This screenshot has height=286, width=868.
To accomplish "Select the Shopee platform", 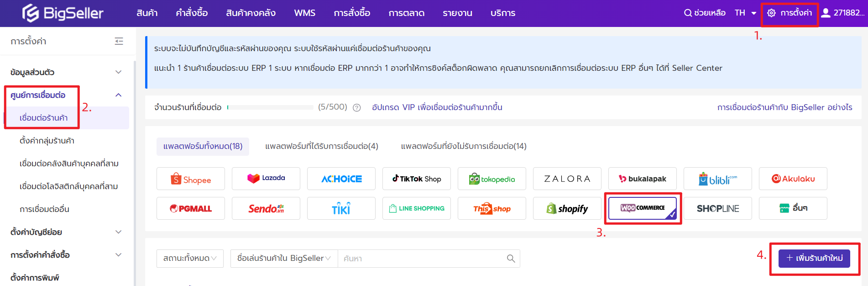I will coord(191,179).
